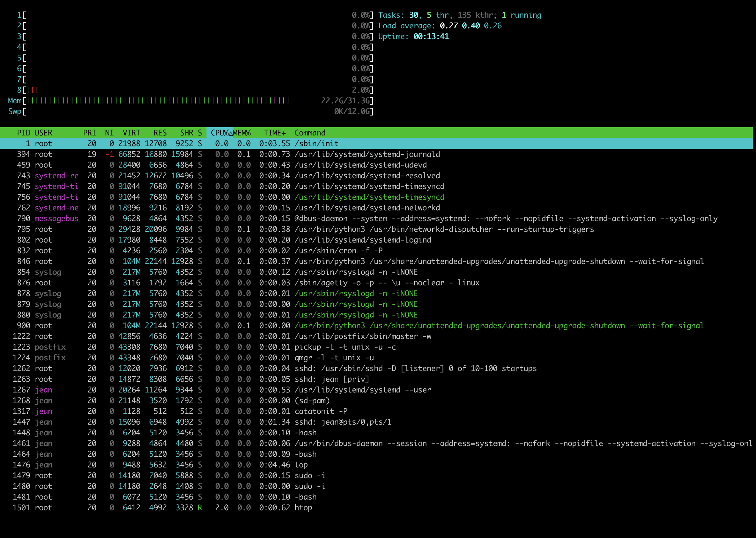Click the CPU 1 usage meter
The height and width of the screenshot is (538, 756).
pos(195,15)
